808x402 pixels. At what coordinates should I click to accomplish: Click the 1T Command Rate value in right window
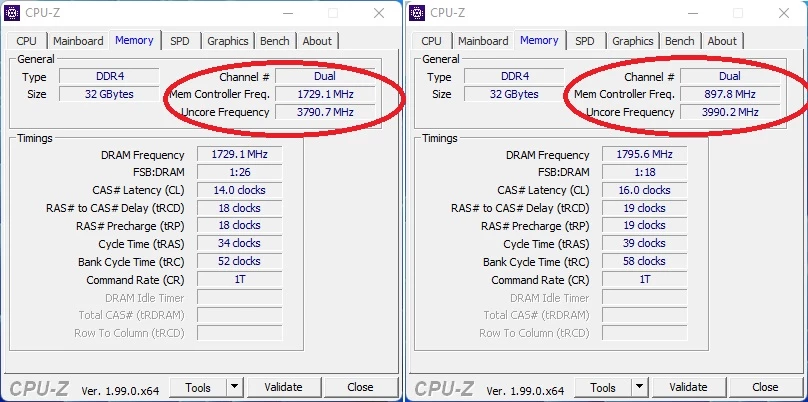coord(645,279)
